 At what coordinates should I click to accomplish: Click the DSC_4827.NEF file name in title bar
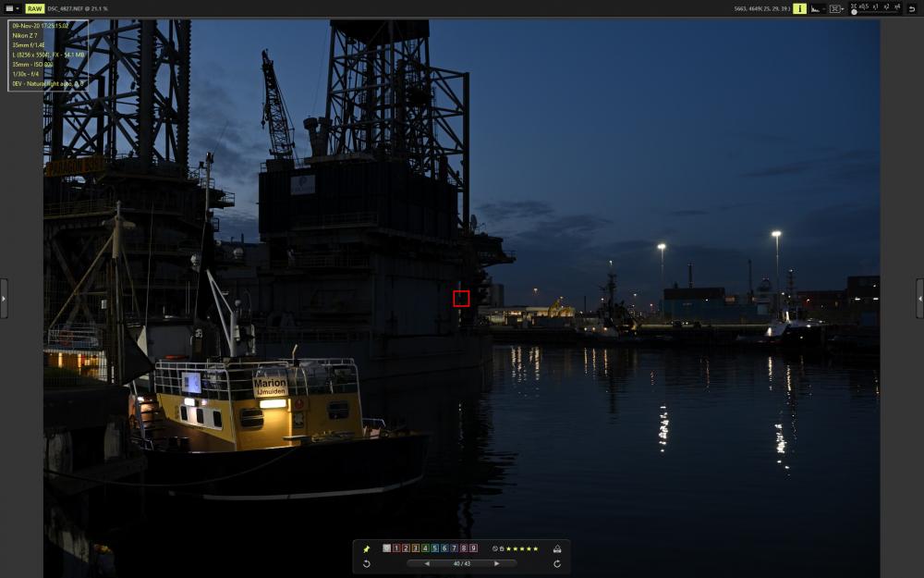click(67, 9)
